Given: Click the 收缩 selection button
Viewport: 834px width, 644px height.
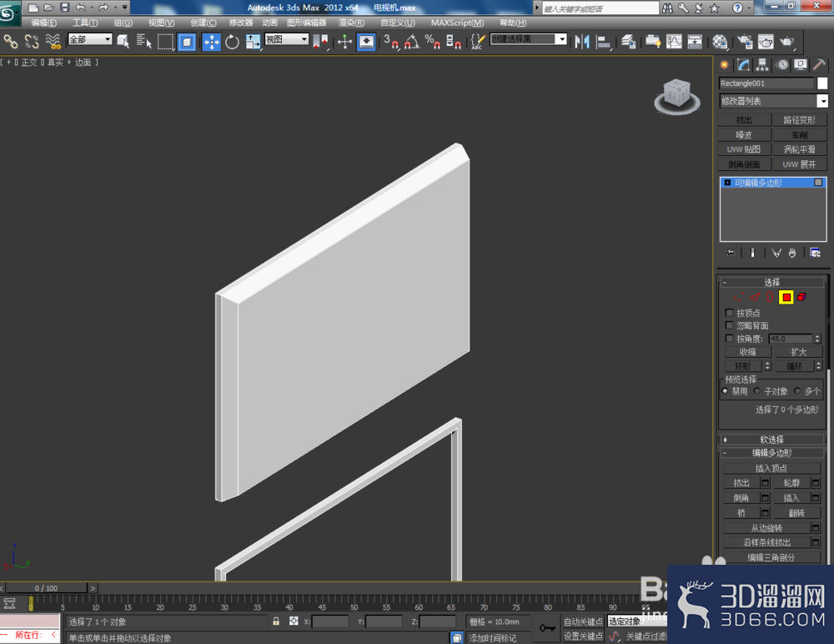Looking at the screenshot, I should tap(747, 352).
